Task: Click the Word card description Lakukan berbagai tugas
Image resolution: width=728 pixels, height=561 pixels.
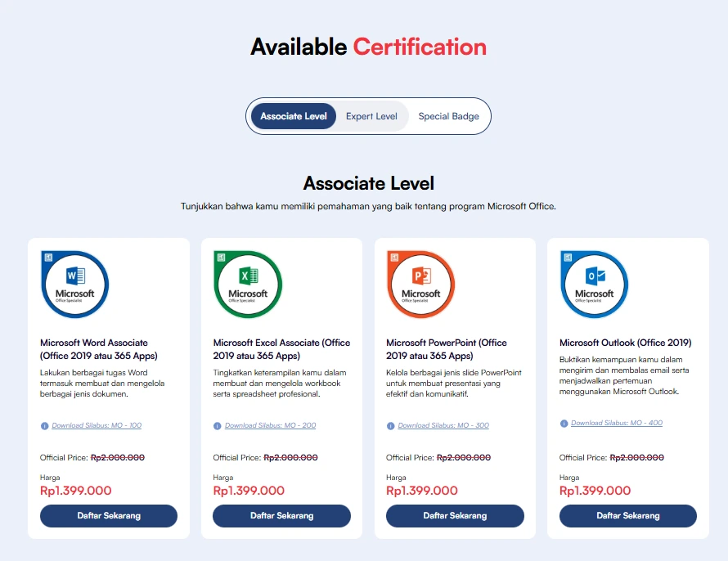Action: [102, 384]
